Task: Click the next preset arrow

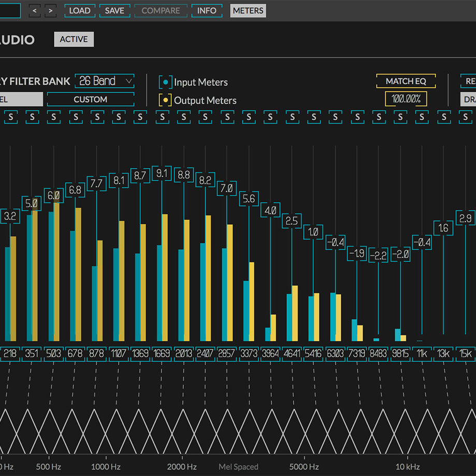Action: click(50, 10)
